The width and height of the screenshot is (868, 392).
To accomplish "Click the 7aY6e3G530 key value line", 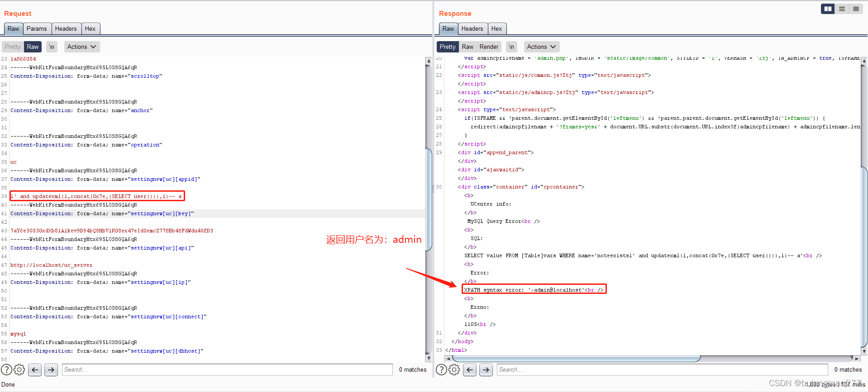I will 112,231.
